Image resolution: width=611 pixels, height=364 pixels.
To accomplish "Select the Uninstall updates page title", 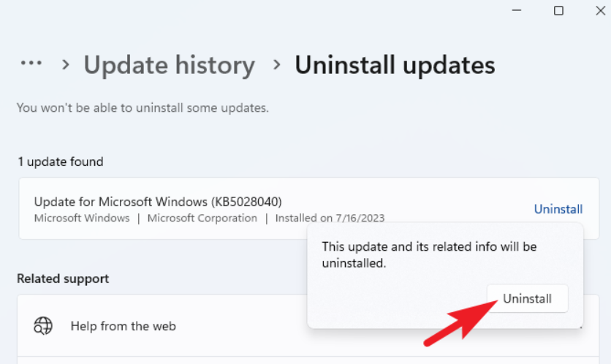I will [x=395, y=65].
